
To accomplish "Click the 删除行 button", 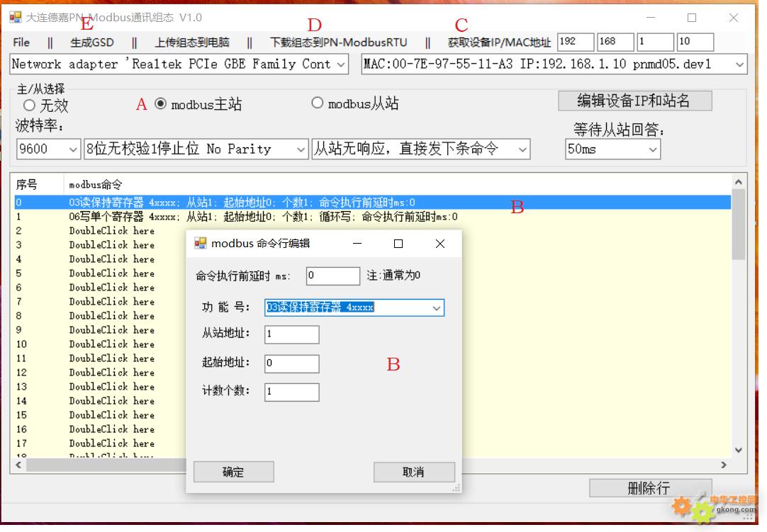I will (x=649, y=488).
